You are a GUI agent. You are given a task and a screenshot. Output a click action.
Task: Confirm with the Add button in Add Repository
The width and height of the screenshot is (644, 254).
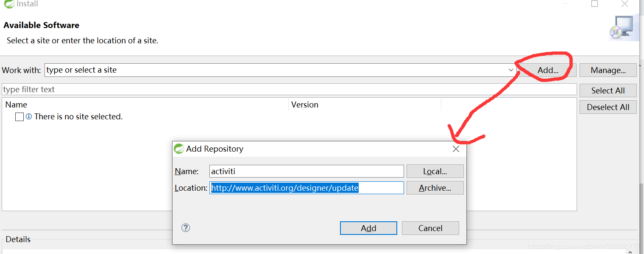(x=368, y=228)
